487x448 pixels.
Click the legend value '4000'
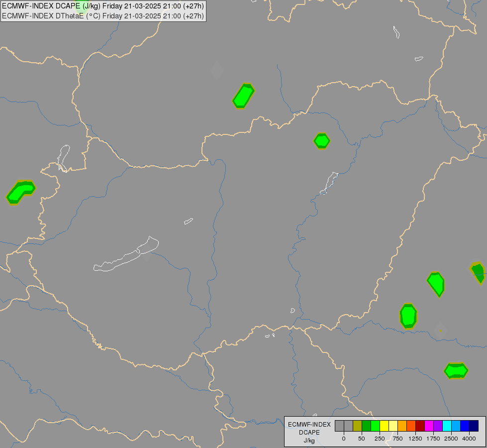[x=469, y=439]
